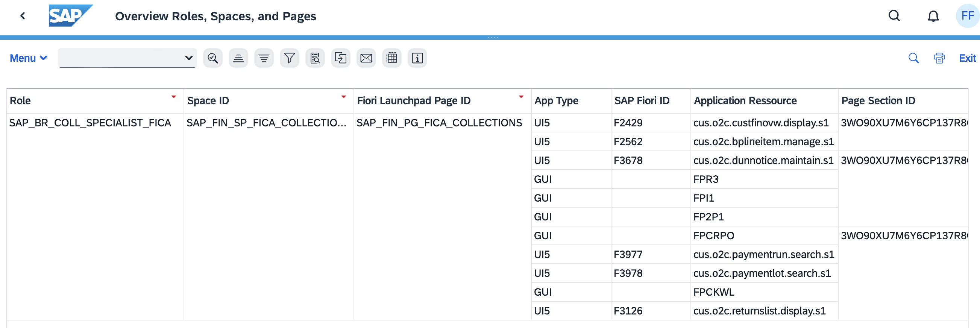Sort in descending order icon
Screen dimensions: 980x328
pyautogui.click(x=264, y=58)
